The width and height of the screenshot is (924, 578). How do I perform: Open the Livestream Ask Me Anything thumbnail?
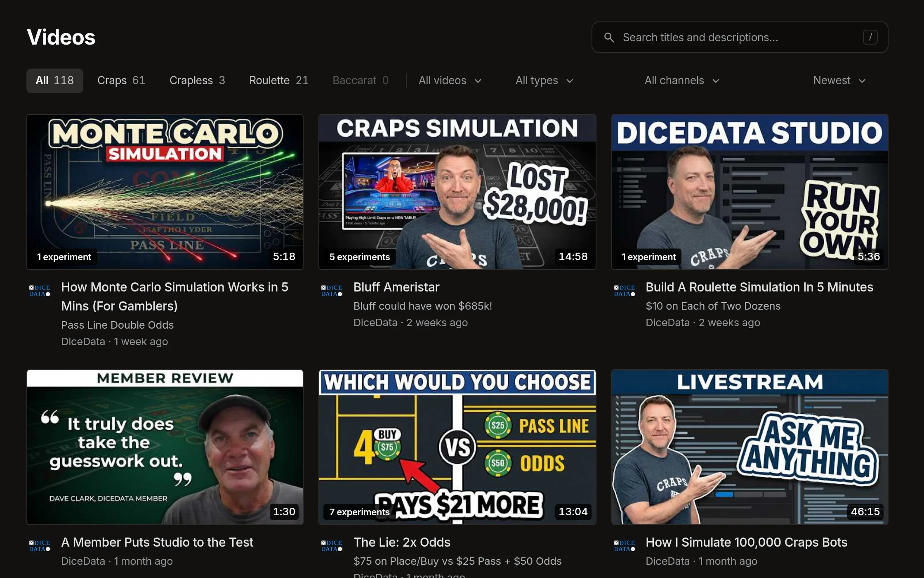[x=750, y=447]
